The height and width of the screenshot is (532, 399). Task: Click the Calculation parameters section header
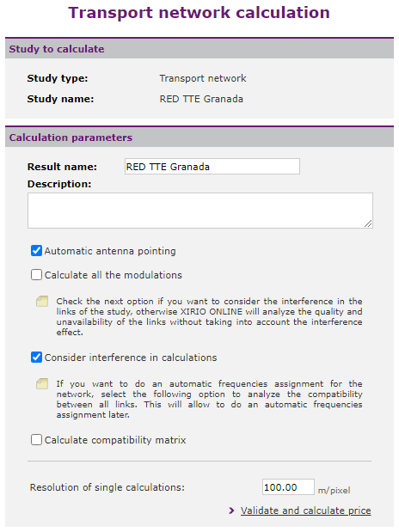click(x=199, y=138)
